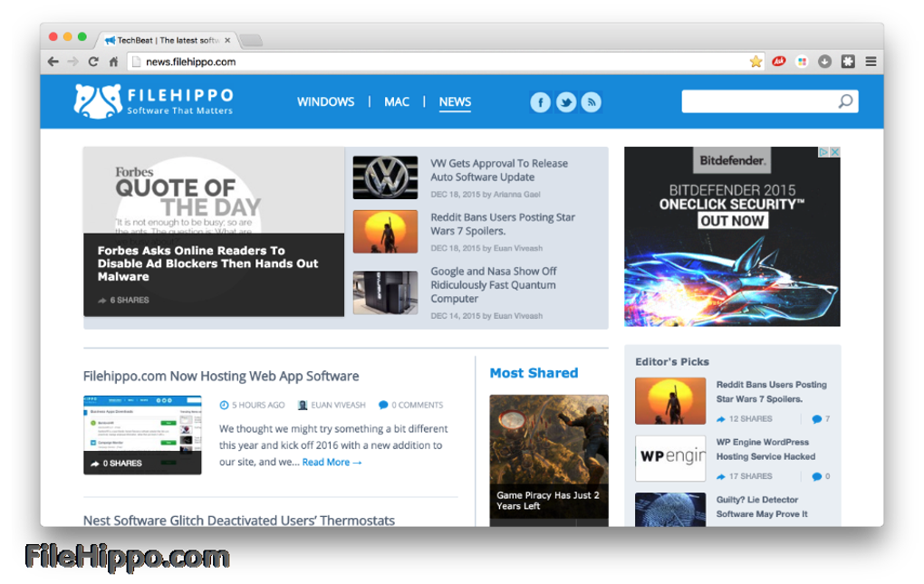Click the 'Read More' link
The width and height of the screenshot is (924, 584).
click(x=332, y=462)
